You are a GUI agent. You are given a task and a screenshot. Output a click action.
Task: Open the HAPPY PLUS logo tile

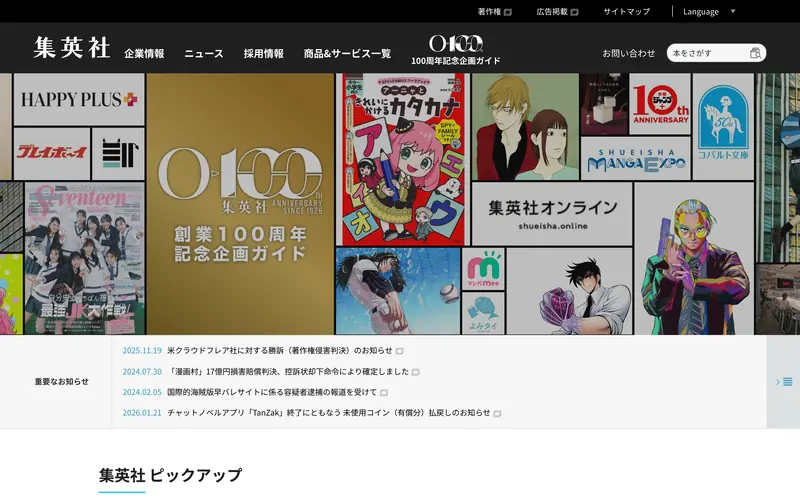(79, 99)
